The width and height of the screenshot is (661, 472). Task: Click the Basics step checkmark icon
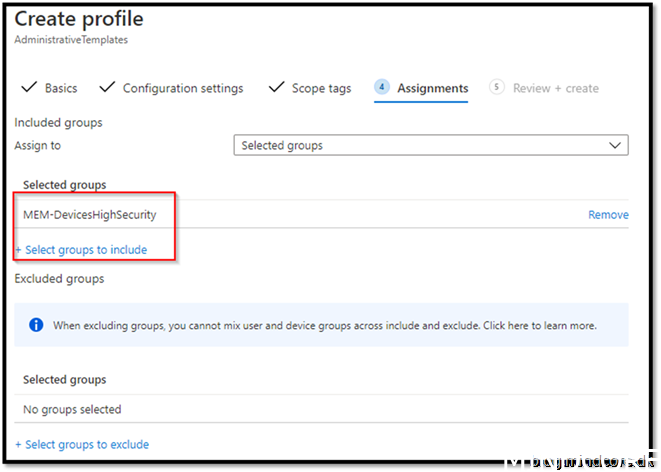(28, 88)
